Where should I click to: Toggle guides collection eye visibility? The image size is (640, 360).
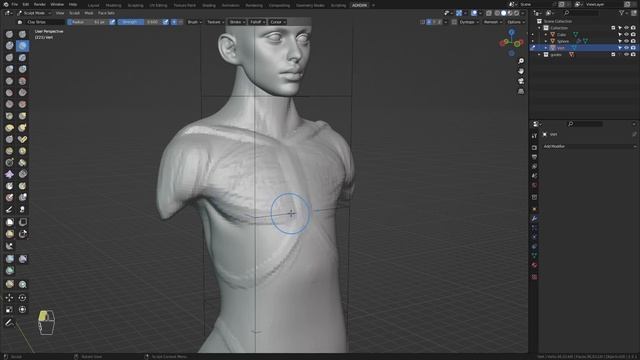click(627, 54)
